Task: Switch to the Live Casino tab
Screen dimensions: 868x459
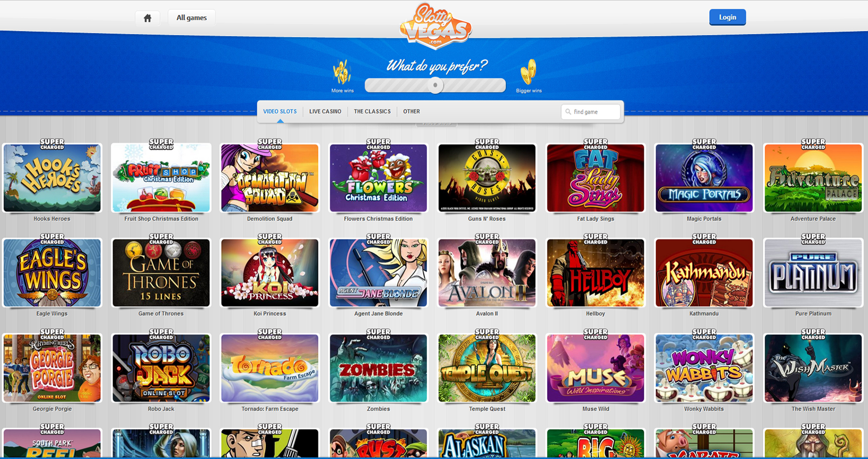Action: pyautogui.click(x=325, y=112)
